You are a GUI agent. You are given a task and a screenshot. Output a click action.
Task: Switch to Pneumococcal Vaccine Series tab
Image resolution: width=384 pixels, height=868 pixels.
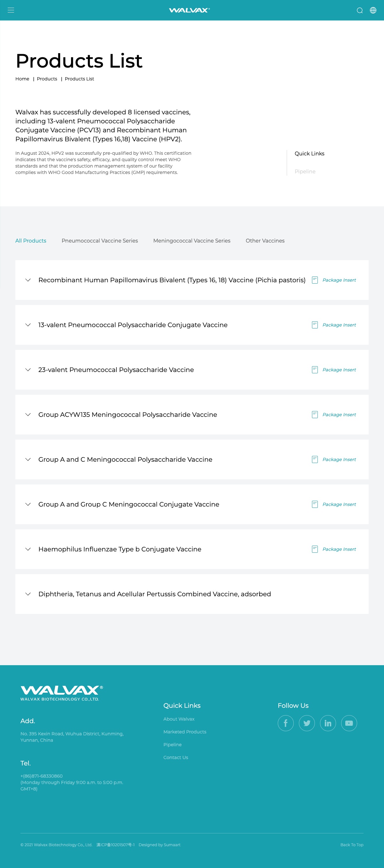[x=100, y=241]
